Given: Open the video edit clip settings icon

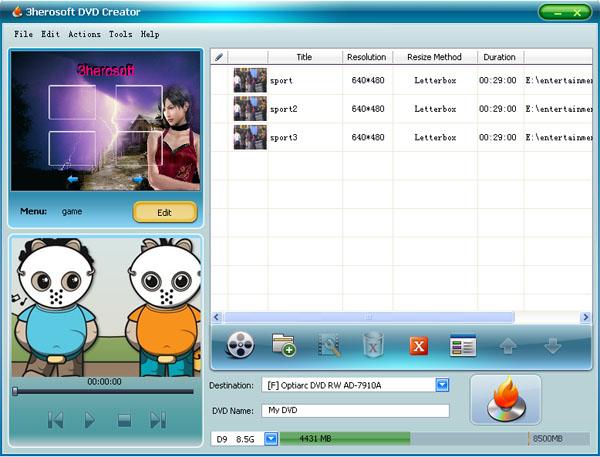Looking at the screenshot, I should coord(329,345).
